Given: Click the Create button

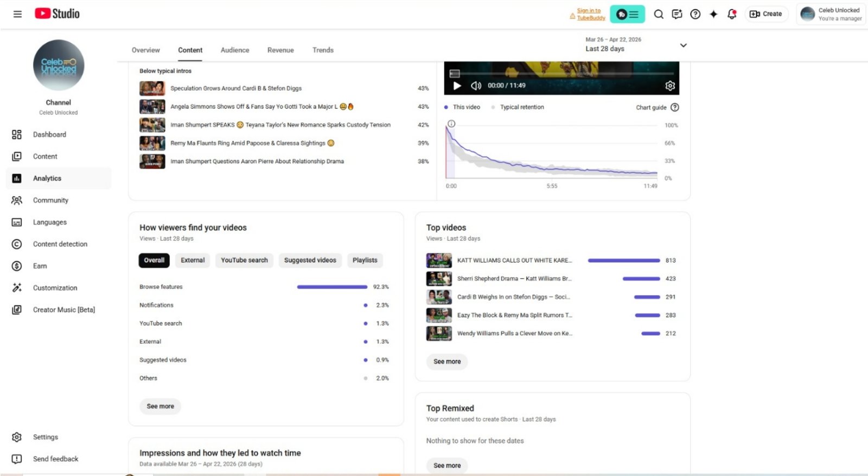Looking at the screenshot, I should [x=765, y=14].
